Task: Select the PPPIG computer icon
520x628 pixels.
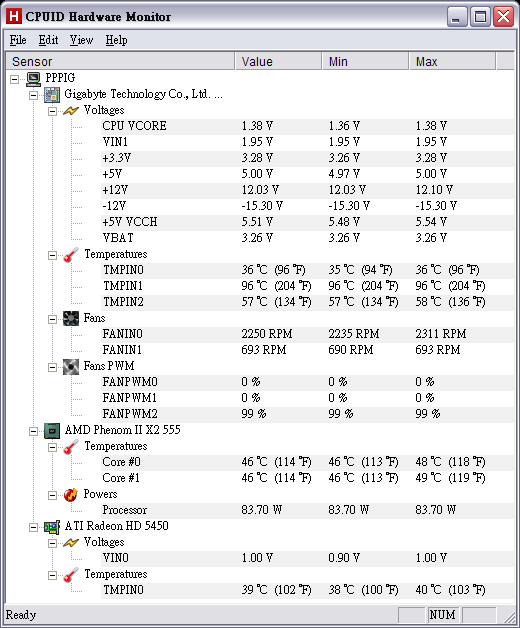Action: [x=34, y=78]
